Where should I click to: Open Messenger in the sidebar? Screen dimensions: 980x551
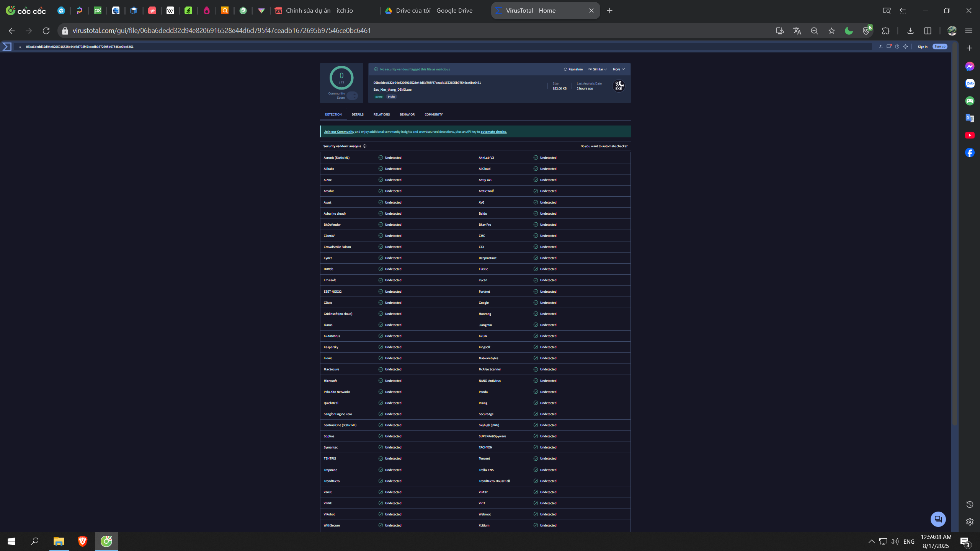pos(970,67)
